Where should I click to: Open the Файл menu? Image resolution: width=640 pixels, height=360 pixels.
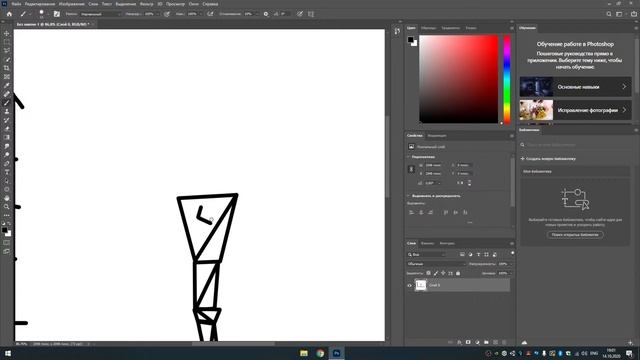pyautogui.click(x=16, y=4)
